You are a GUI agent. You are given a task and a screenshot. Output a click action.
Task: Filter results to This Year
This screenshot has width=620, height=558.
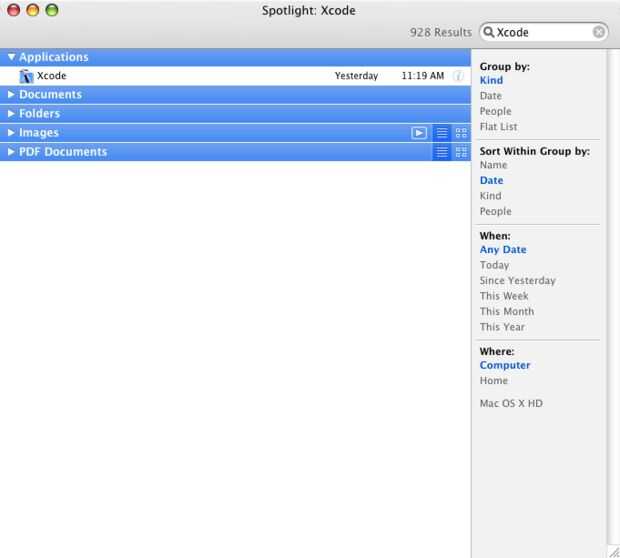tap(502, 327)
